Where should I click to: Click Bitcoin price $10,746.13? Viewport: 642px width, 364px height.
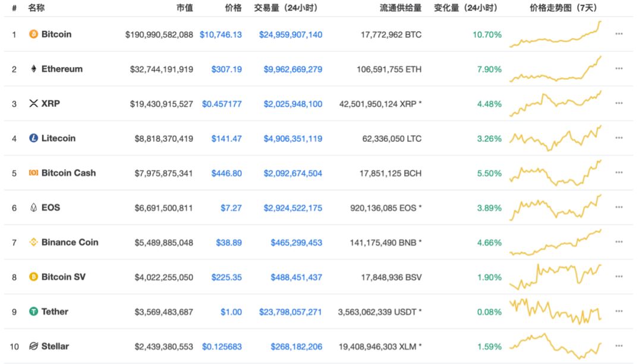click(221, 35)
